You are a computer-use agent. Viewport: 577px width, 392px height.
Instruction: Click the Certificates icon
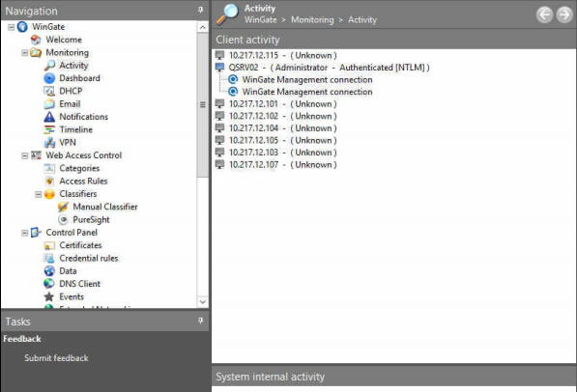[49, 245]
